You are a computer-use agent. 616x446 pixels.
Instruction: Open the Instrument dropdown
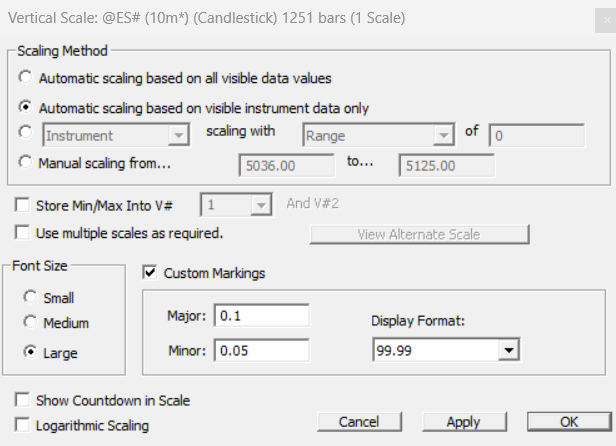[x=178, y=135]
